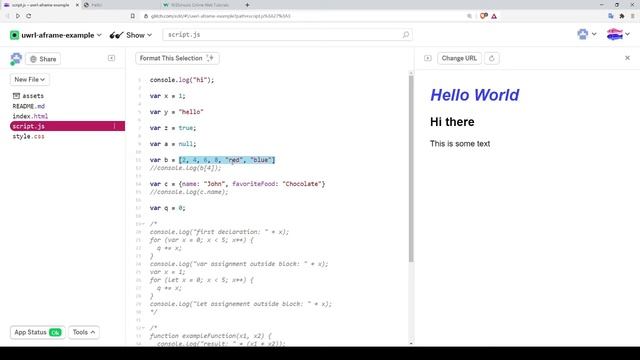
Task: Open index.html in the file list
Action: point(30,116)
